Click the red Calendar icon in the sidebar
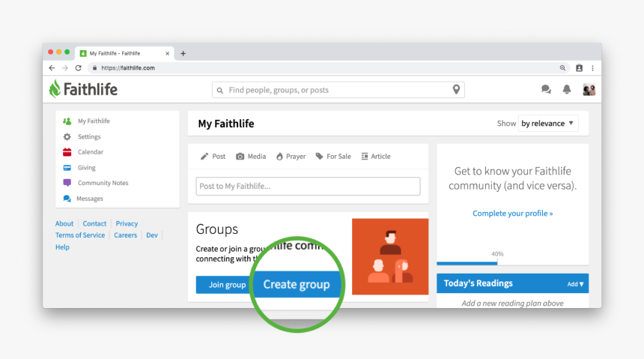Viewport: 644px width, 359px height. tap(67, 152)
